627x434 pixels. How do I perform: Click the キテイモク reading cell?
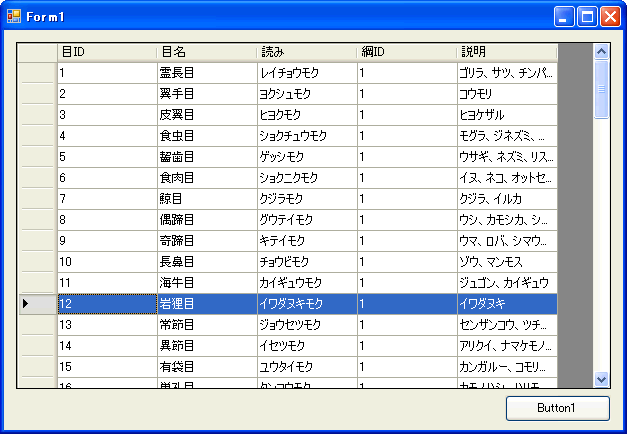point(307,241)
